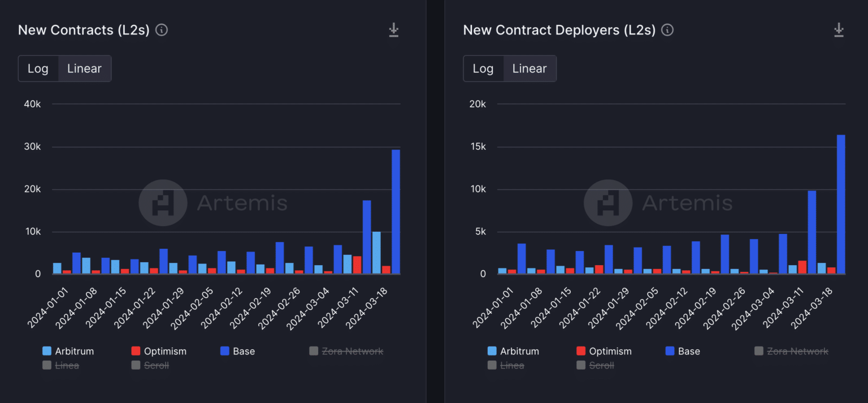Toggle Arbitrum series in New Contracts legend
This screenshot has height=403, width=868.
tap(68, 351)
